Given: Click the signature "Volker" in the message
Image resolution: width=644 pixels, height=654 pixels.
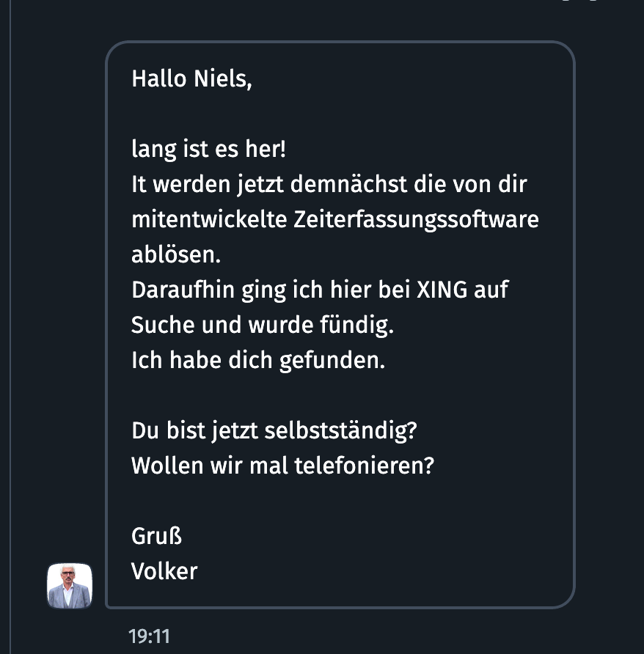Looking at the screenshot, I should tap(164, 571).
